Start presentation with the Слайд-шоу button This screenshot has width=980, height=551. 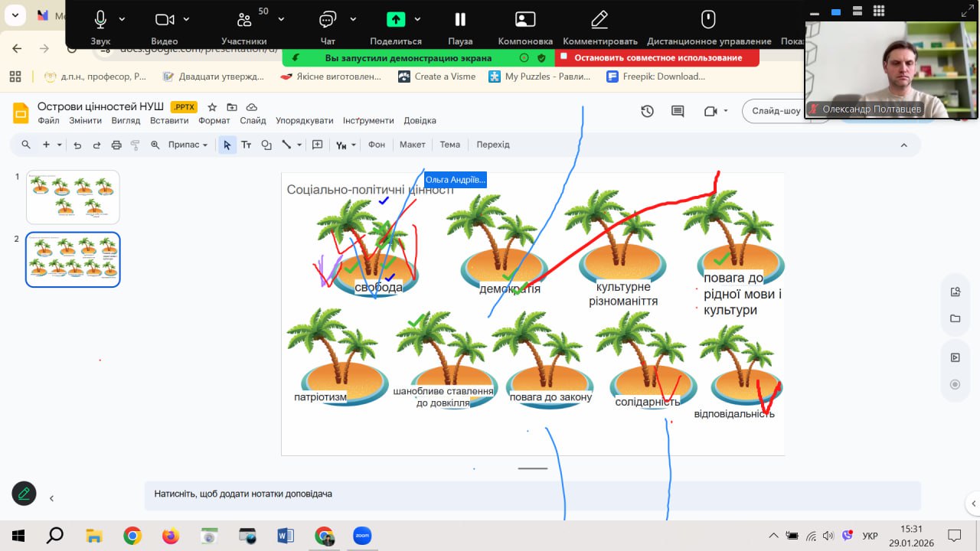[776, 111]
